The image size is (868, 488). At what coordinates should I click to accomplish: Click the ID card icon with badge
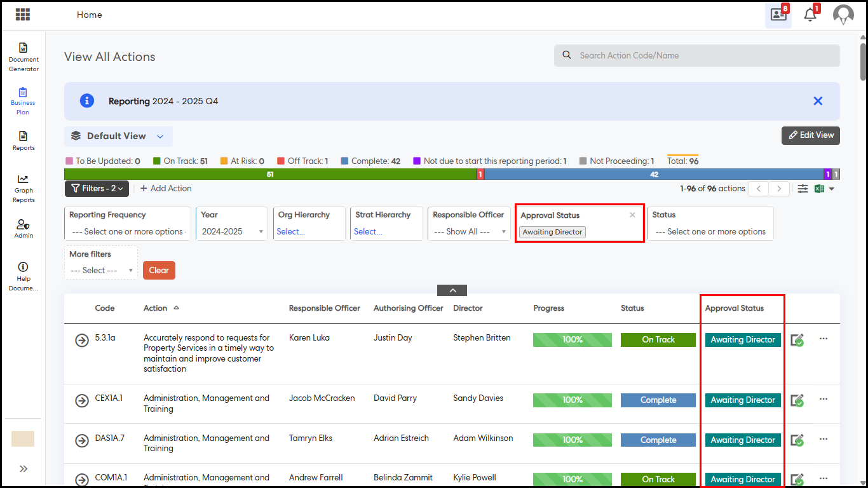click(778, 15)
